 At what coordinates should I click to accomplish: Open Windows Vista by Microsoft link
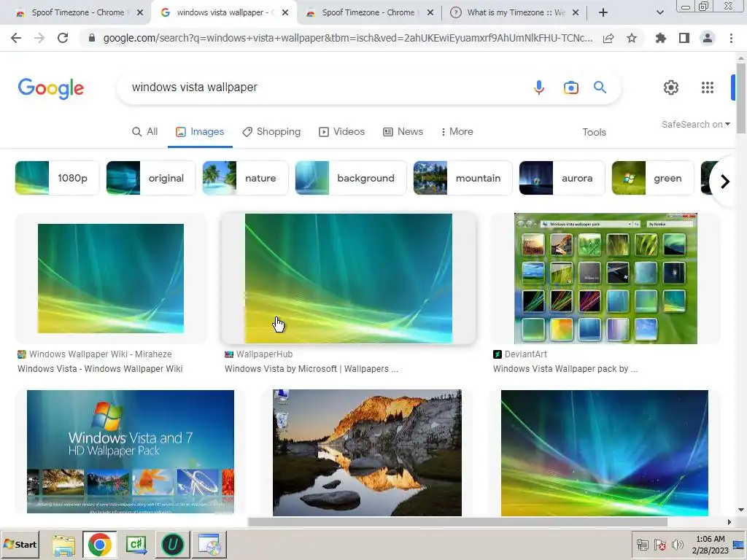pos(311,368)
